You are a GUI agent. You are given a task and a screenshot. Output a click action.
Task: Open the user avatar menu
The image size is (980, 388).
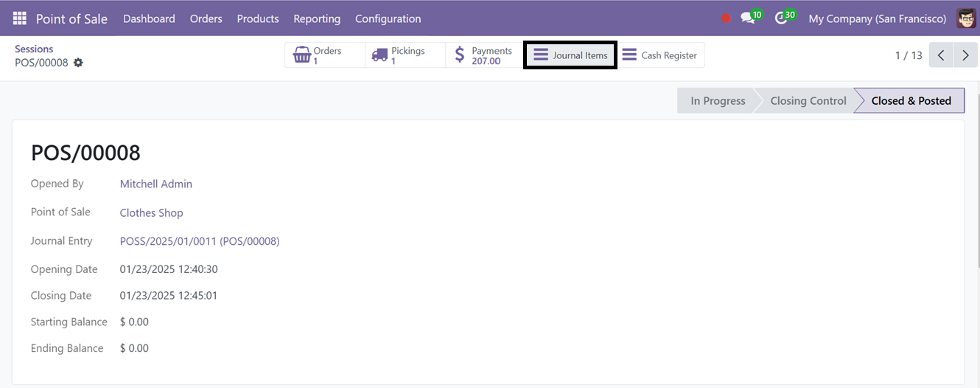[x=966, y=18]
